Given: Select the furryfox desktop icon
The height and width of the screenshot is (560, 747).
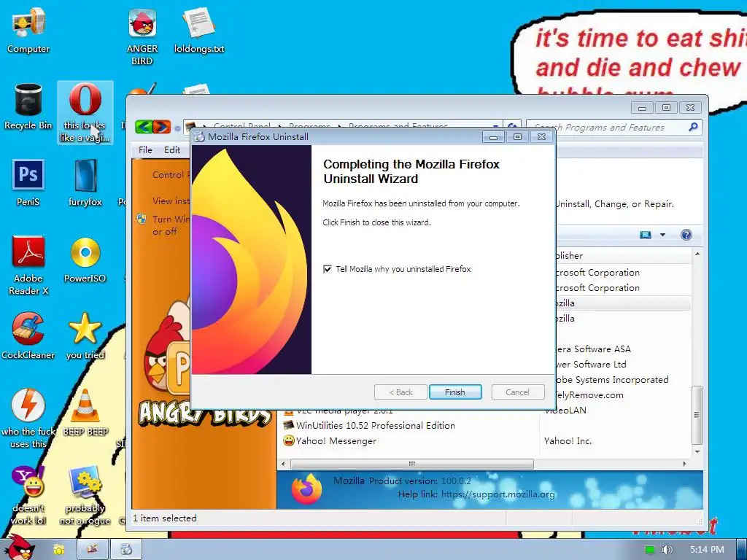Looking at the screenshot, I should point(85,183).
